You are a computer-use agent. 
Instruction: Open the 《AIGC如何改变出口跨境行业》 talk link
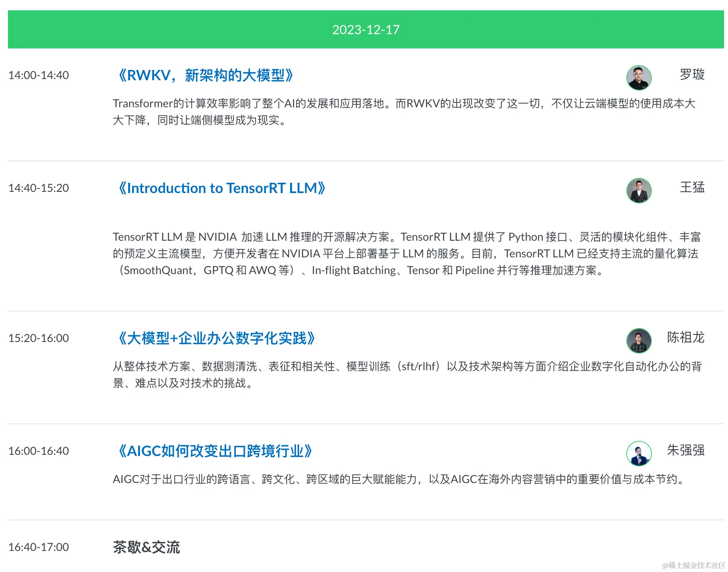tap(215, 451)
